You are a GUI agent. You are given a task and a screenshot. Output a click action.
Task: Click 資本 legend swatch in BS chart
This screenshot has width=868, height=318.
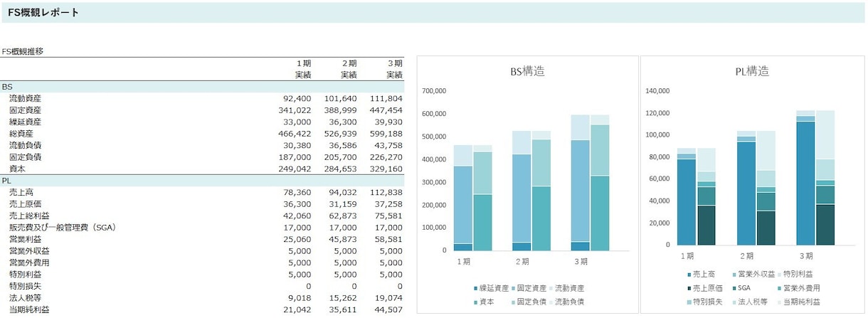click(476, 302)
